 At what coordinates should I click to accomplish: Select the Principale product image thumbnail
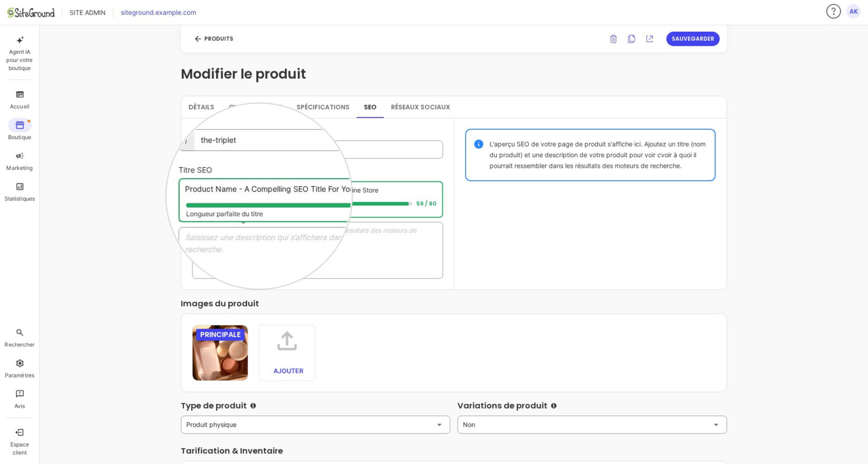pos(220,353)
